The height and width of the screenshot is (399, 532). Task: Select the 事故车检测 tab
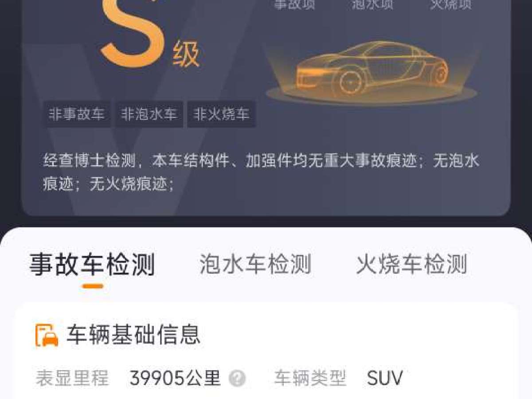[92, 265]
